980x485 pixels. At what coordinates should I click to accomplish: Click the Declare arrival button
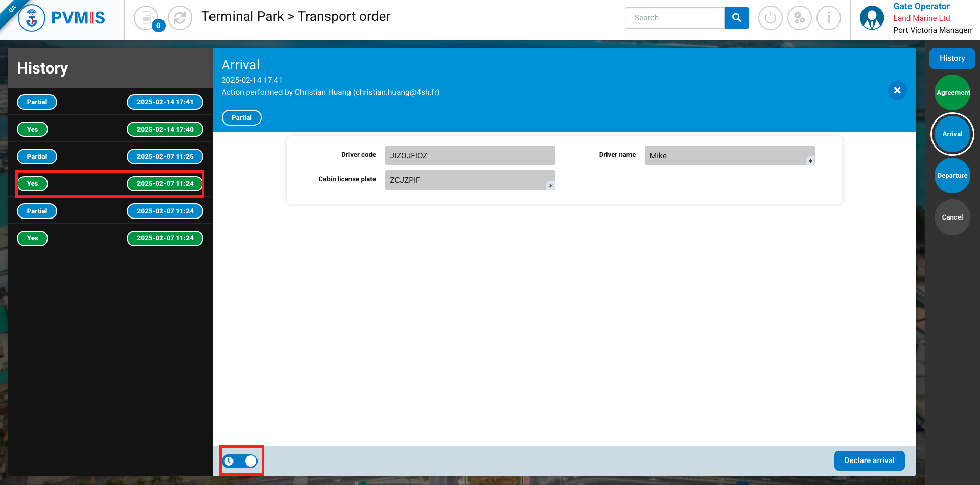869,460
